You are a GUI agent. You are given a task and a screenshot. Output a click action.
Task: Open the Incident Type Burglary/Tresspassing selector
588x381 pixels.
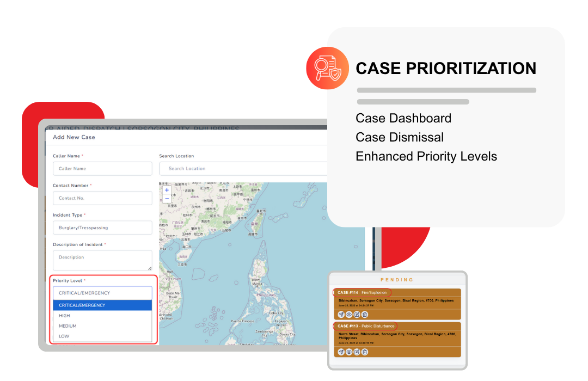coord(102,228)
